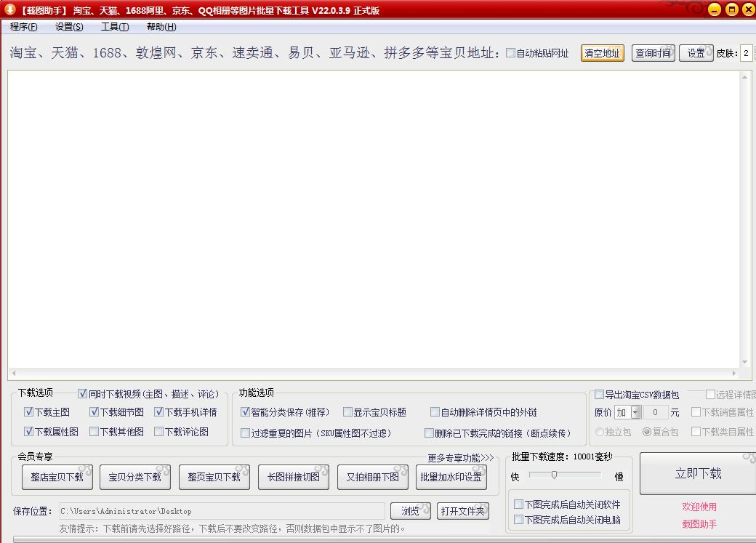Toggle 下载类目属性 checkbox
756x543 pixels.
tap(696, 431)
